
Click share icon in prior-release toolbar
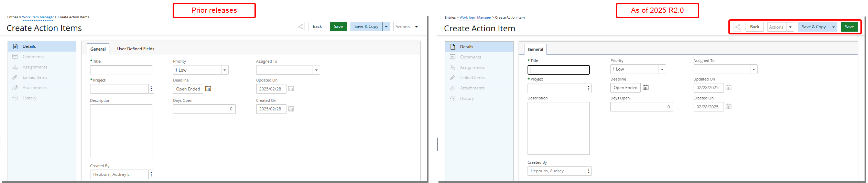300,26
